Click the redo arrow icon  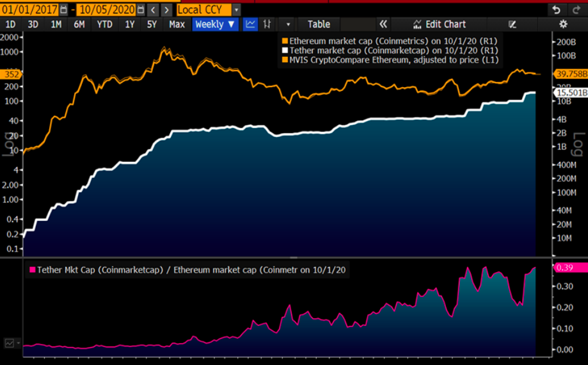[574, 10]
